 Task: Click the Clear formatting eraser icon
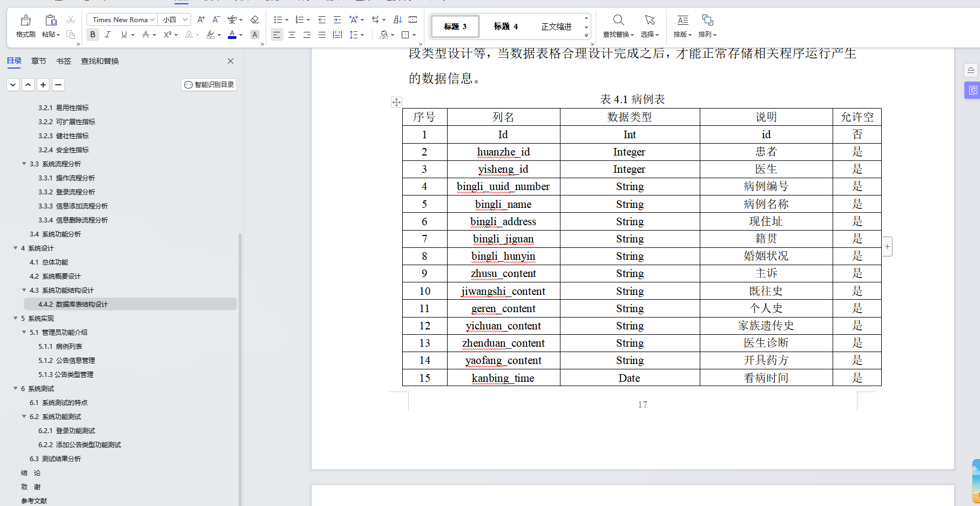(254, 20)
